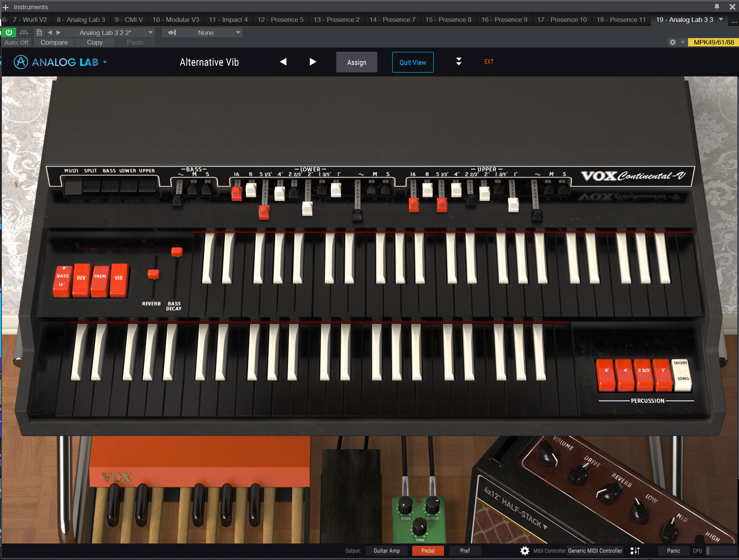Open the preset document icon menu
Image resolution: width=739 pixels, height=560 pixels.
pos(39,33)
